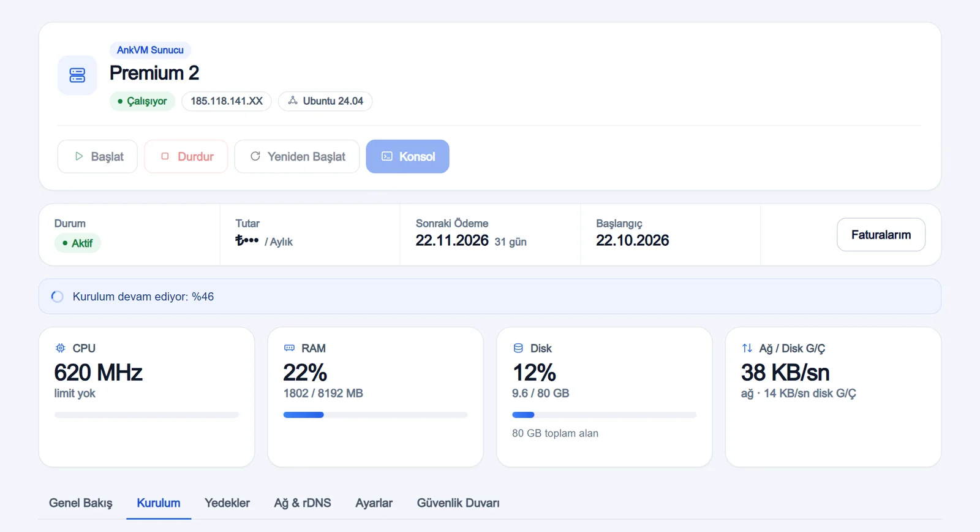980x532 pixels.
Task: Open the Ayarlar tab
Action: (x=374, y=503)
